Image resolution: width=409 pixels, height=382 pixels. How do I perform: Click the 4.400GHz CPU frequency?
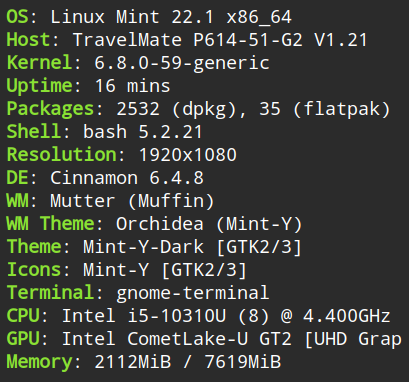pyautogui.click(x=347, y=316)
